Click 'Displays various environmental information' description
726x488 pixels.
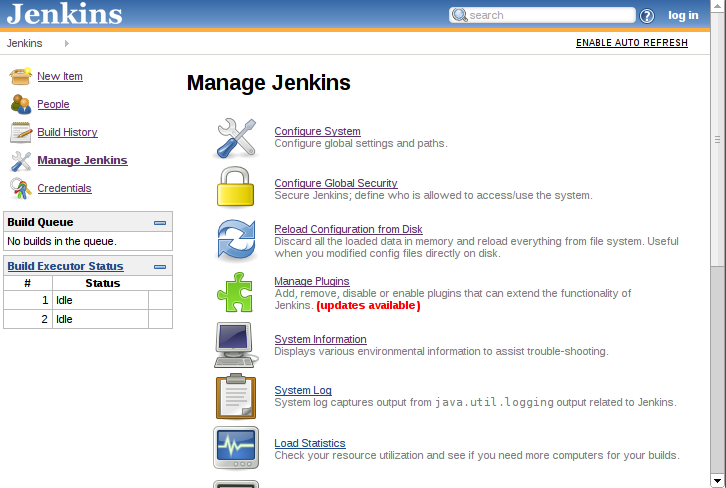pyautogui.click(x=441, y=351)
